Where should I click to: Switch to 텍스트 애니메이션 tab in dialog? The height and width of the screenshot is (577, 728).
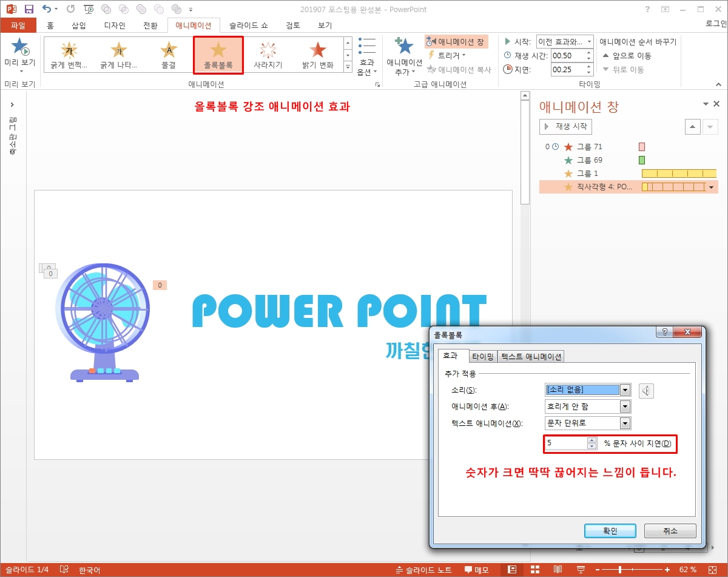click(531, 356)
